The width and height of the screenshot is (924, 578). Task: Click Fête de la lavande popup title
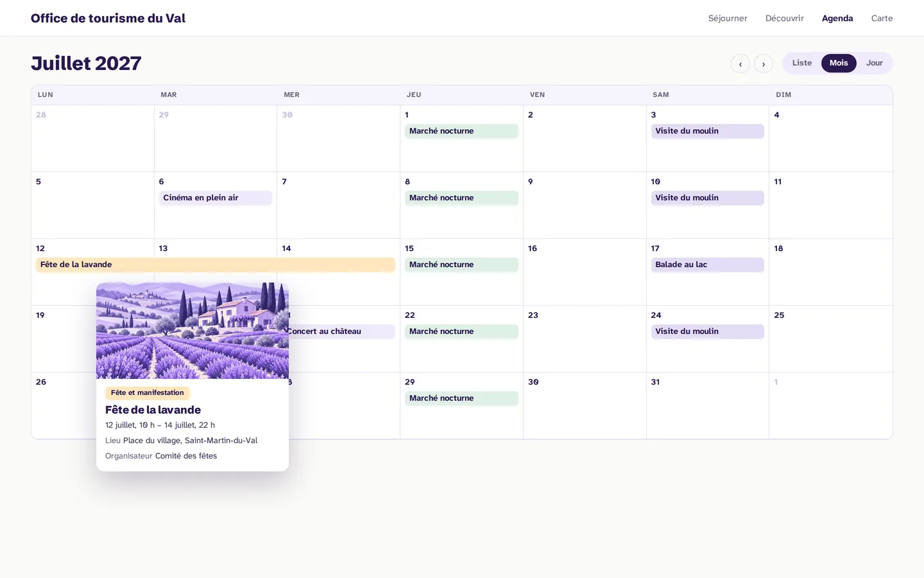(153, 410)
